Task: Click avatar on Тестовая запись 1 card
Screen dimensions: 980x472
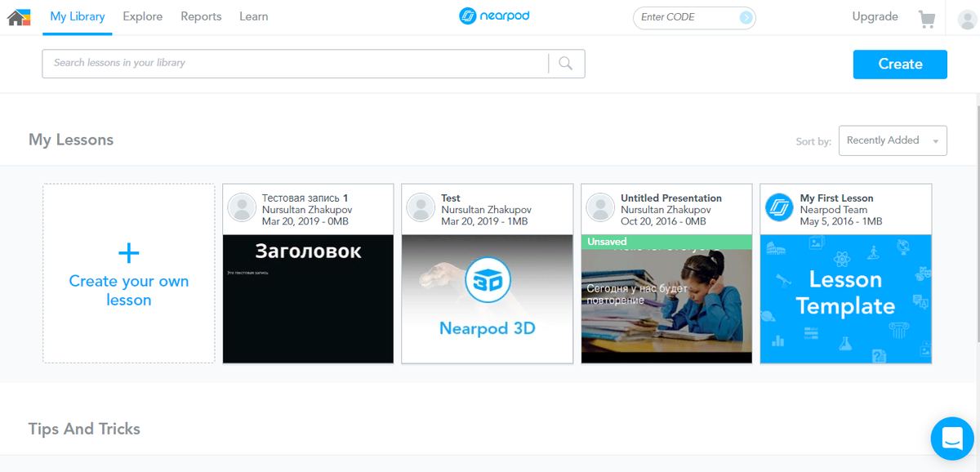Action: (243, 208)
